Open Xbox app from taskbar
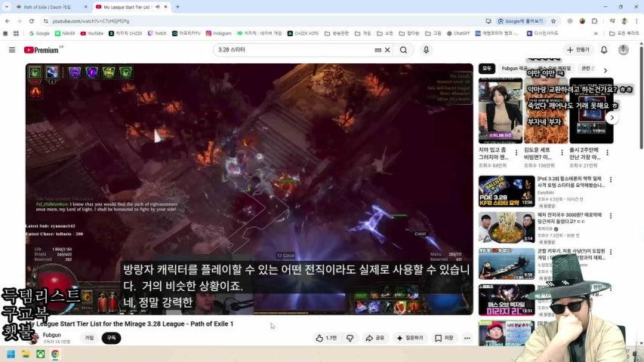 click(x=40, y=354)
